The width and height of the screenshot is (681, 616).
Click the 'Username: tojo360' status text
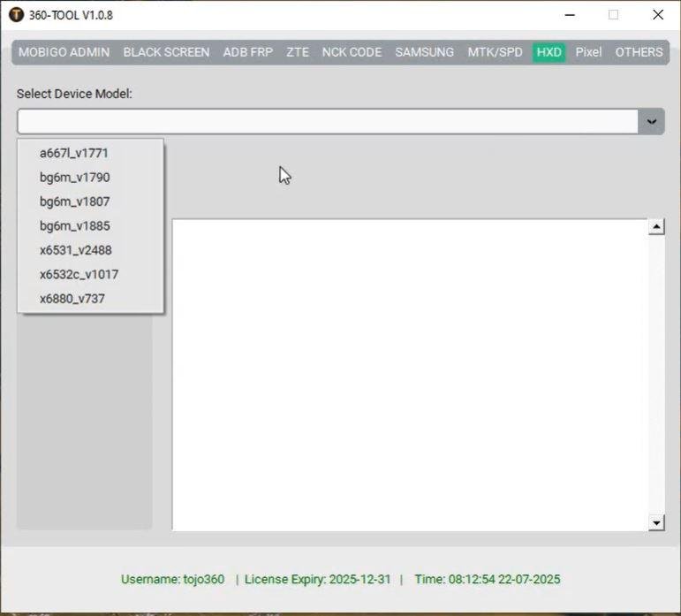(x=173, y=580)
